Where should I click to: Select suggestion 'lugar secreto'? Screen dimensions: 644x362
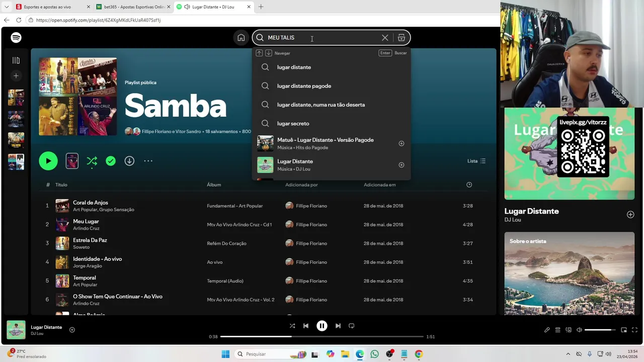click(331, 123)
